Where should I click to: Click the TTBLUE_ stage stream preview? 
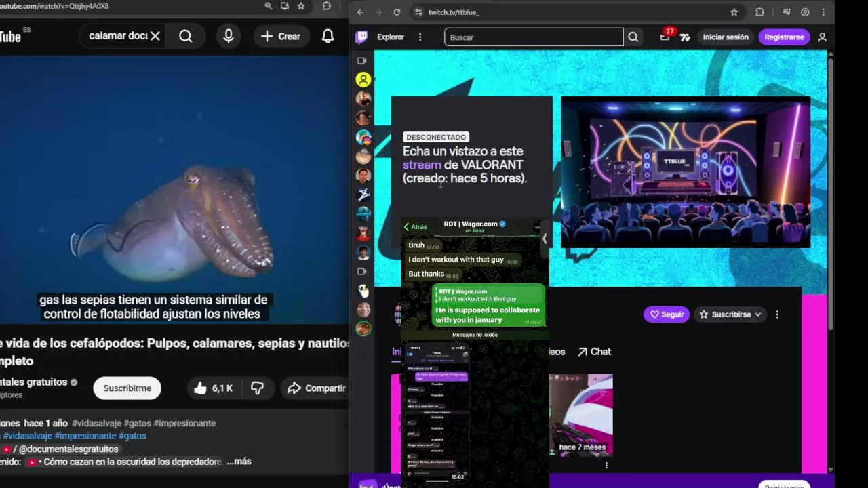tap(686, 172)
